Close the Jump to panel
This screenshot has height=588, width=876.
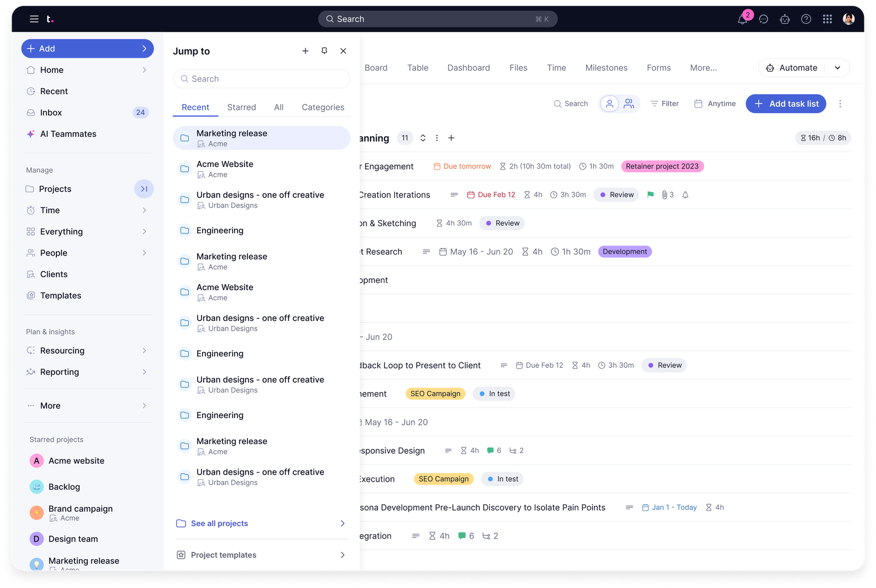tap(343, 51)
